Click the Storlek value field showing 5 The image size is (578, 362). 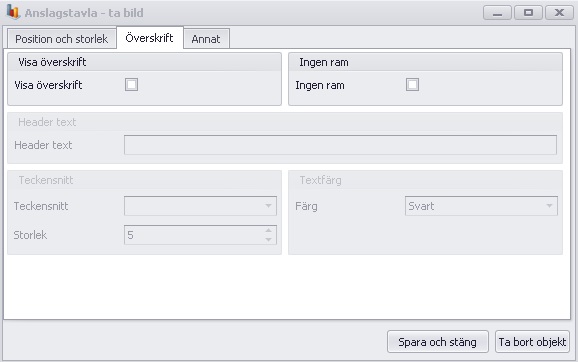click(x=194, y=235)
